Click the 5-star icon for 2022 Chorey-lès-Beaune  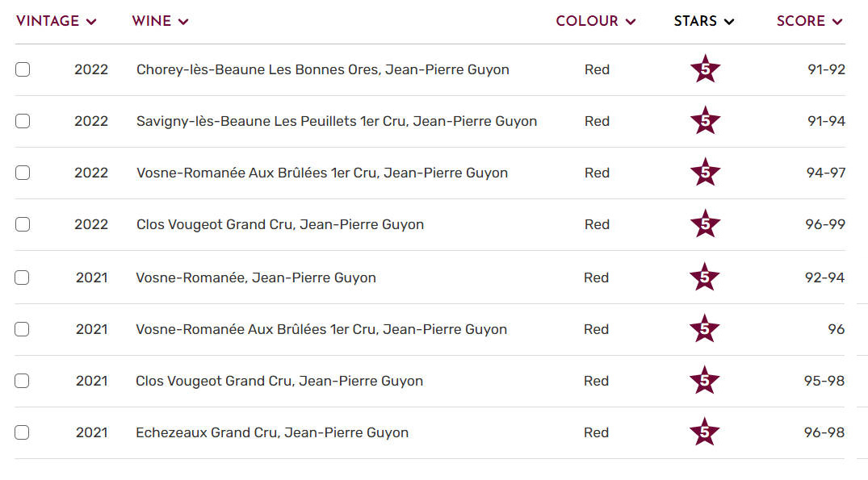tap(705, 69)
